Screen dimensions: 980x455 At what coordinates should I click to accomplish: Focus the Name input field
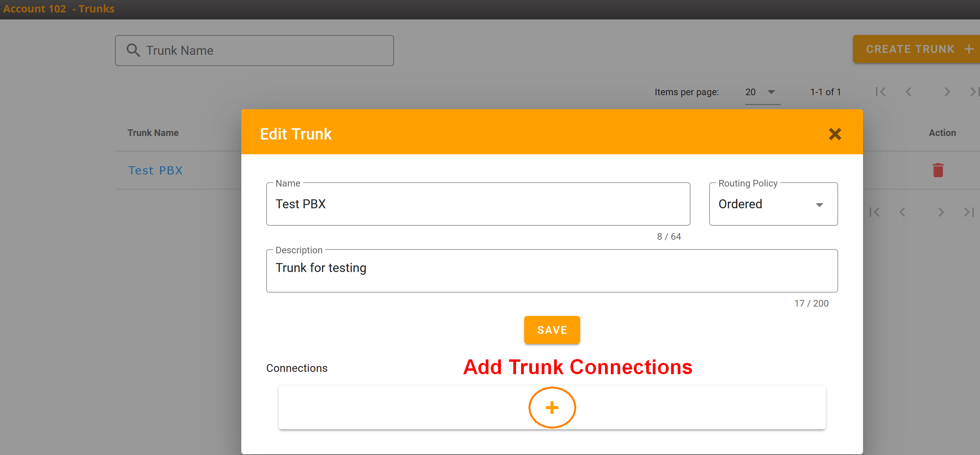click(x=478, y=204)
